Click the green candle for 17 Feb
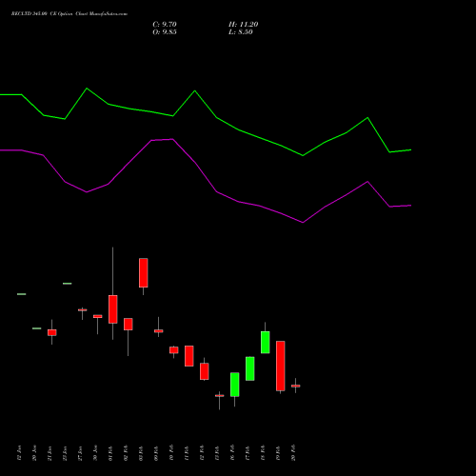 click(250, 368)
